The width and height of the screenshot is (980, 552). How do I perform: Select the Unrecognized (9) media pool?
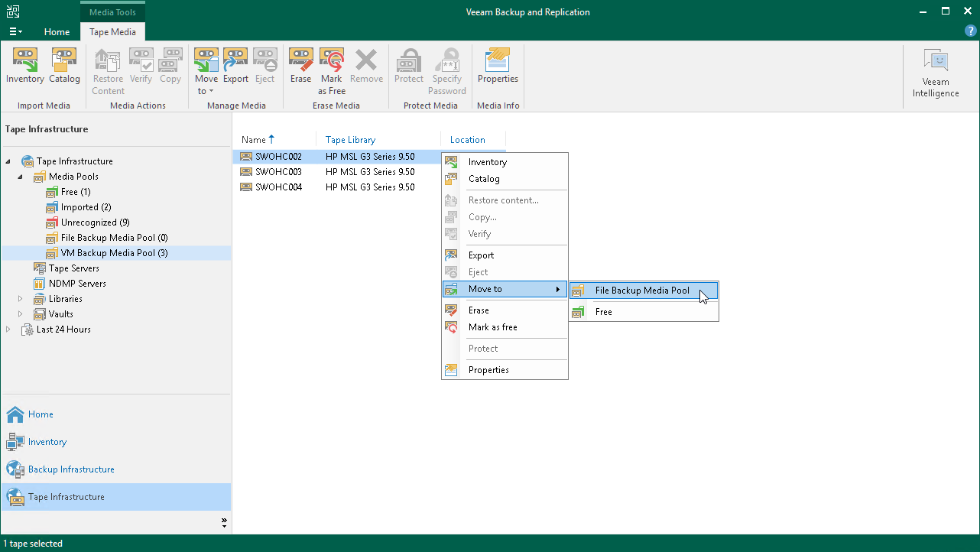click(x=87, y=222)
